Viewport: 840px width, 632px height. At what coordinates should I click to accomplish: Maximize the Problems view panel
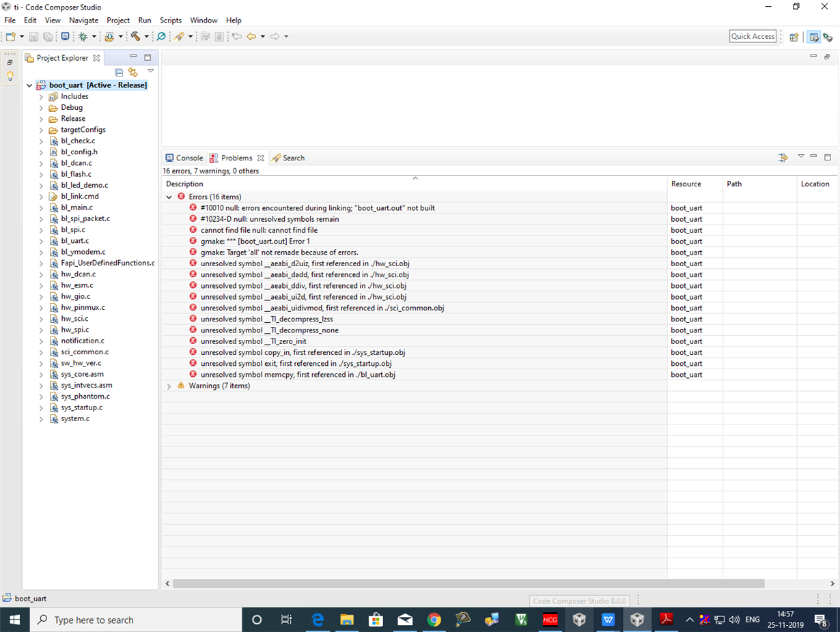point(827,157)
